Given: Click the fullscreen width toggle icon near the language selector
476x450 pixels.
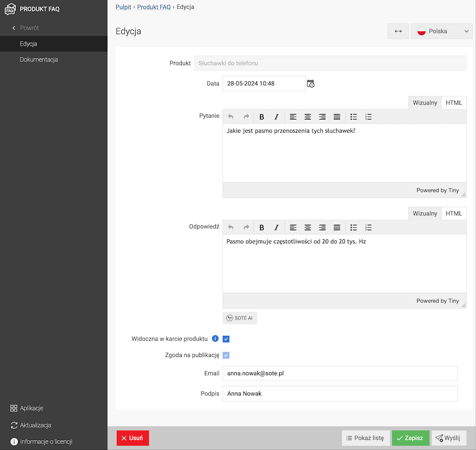Looking at the screenshot, I should tap(398, 31).
